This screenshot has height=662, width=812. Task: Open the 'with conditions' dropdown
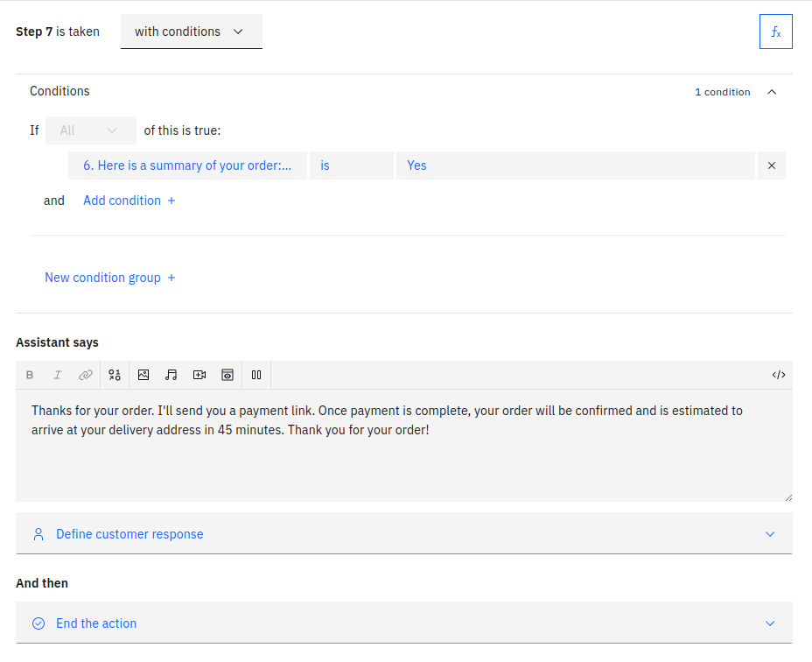click(x=191, y=32)
